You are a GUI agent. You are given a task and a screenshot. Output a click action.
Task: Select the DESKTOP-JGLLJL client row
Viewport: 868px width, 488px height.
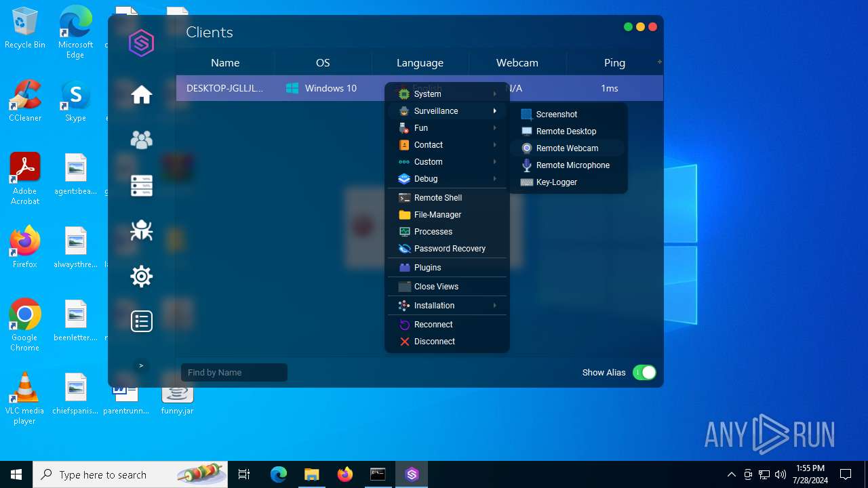[420, 88]
